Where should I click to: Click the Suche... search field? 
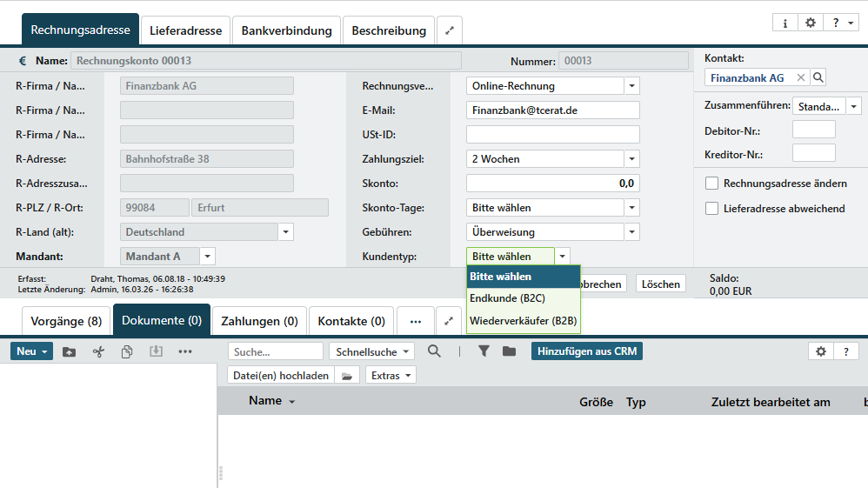pos(276,351)
